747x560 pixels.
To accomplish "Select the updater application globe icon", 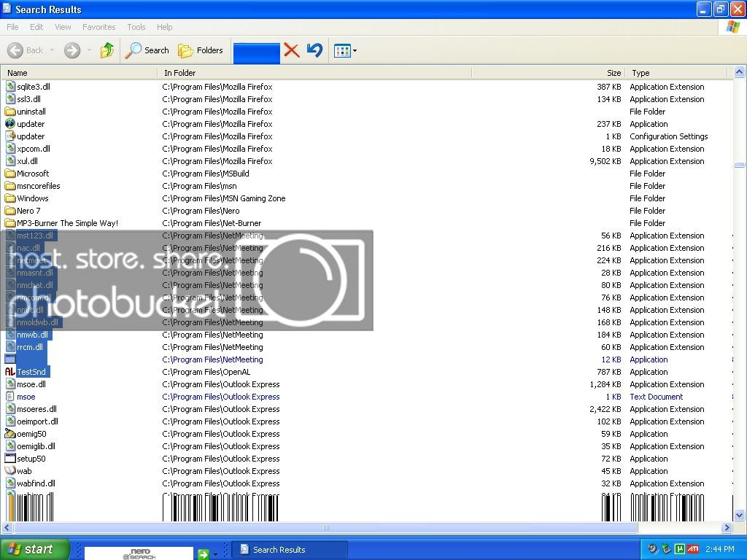I will [x=10, y=123].
